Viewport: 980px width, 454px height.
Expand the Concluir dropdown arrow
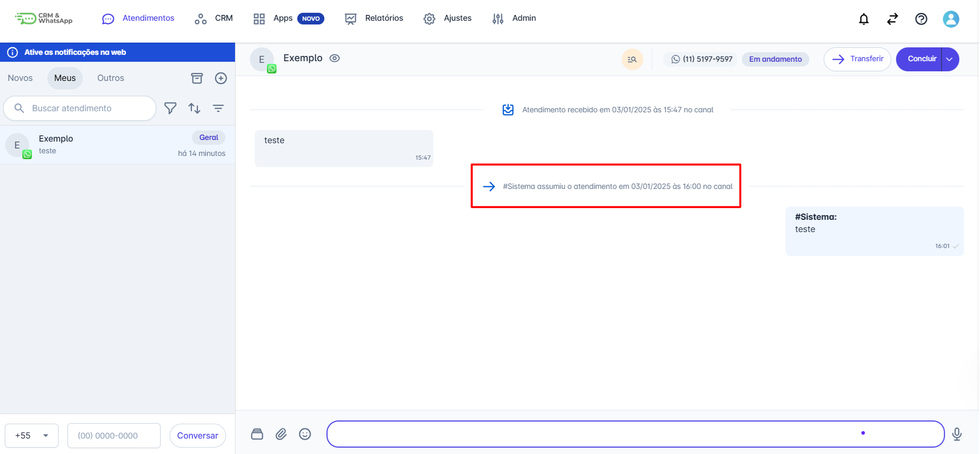(x=950, y=59)
